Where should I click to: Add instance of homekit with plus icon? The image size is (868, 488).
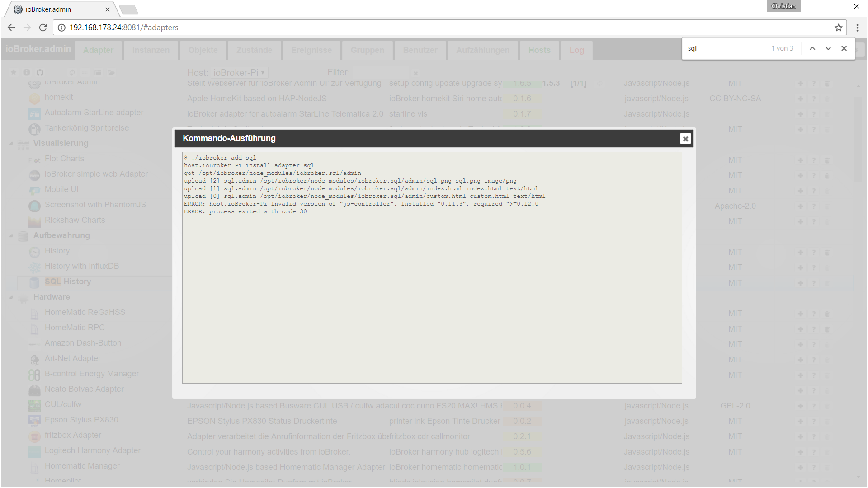coord(800,99)
